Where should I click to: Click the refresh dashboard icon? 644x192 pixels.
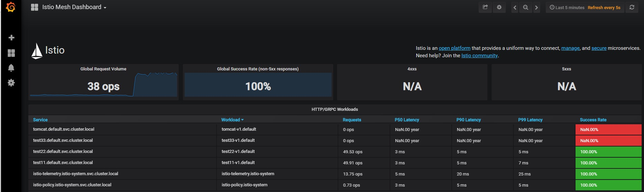pyautogui.click(x=632, y=7)
